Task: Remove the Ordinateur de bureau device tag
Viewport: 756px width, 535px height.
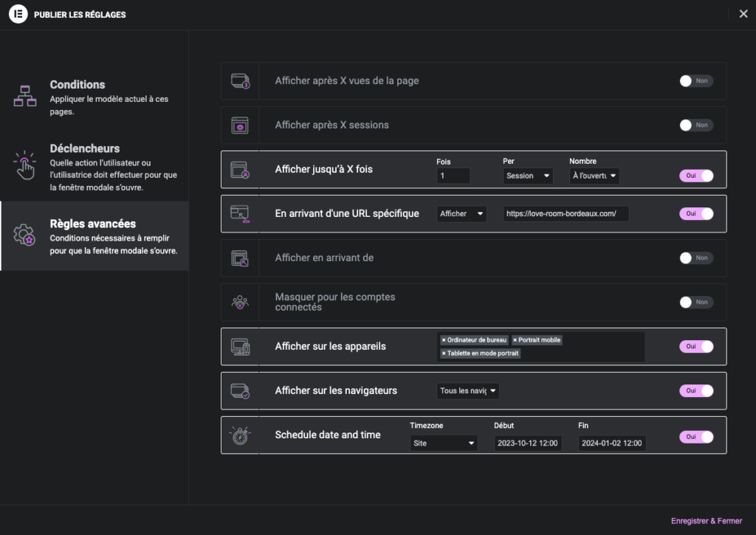Action: pos(444,340)
